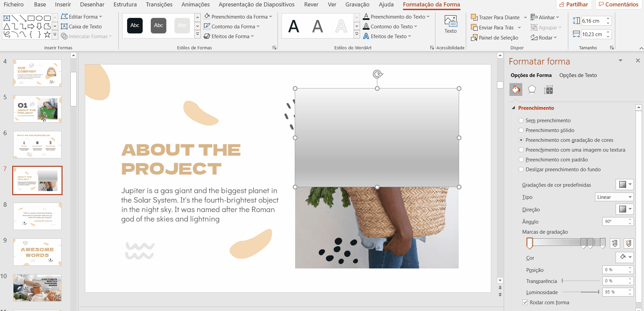Open Efeitos de Texto dropdown
This screenshot has width=644, height=311.
click(x=387, y=36)
